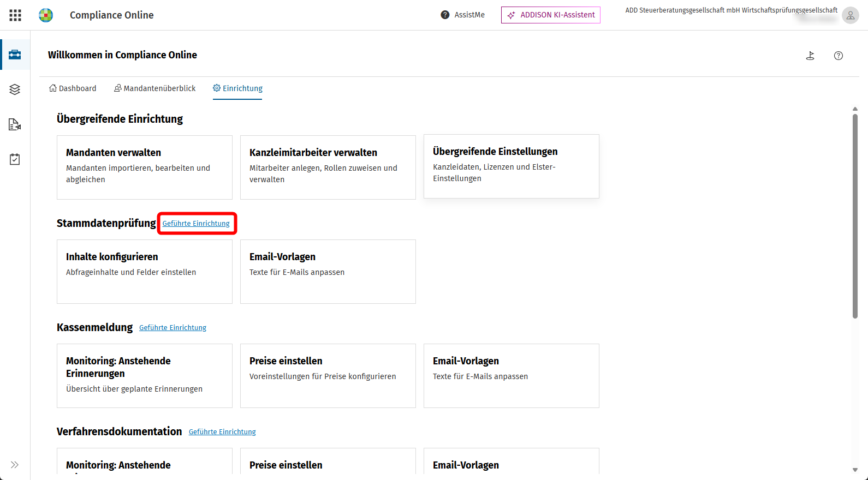Open the user profile avatar
Viewport: 868px width, 480px height.
(850, 15)
